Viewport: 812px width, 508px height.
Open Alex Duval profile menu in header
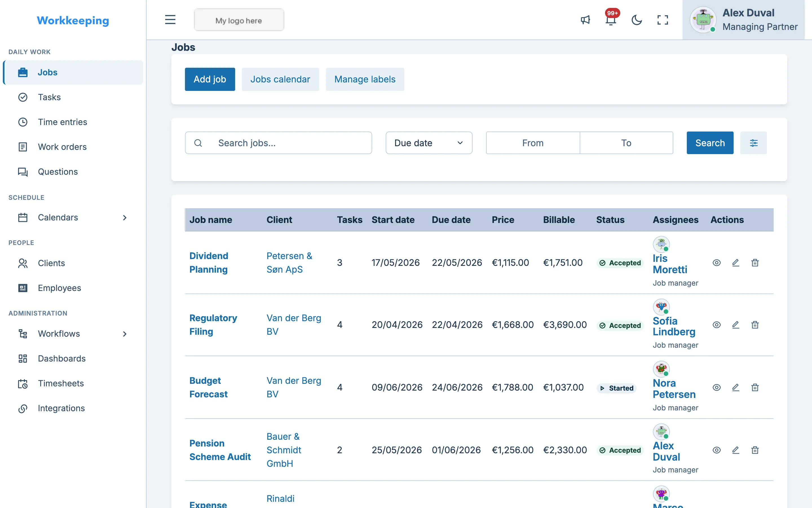point(743,20)
